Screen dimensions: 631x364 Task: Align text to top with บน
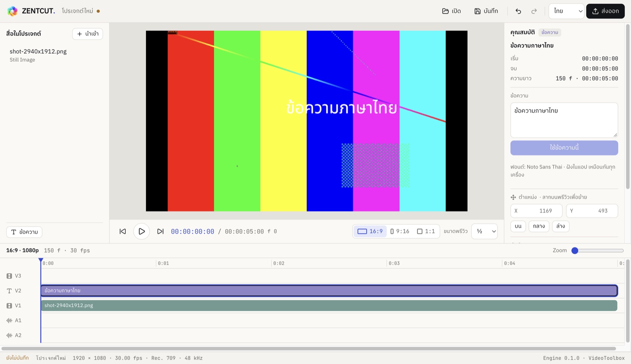[518, 226]
